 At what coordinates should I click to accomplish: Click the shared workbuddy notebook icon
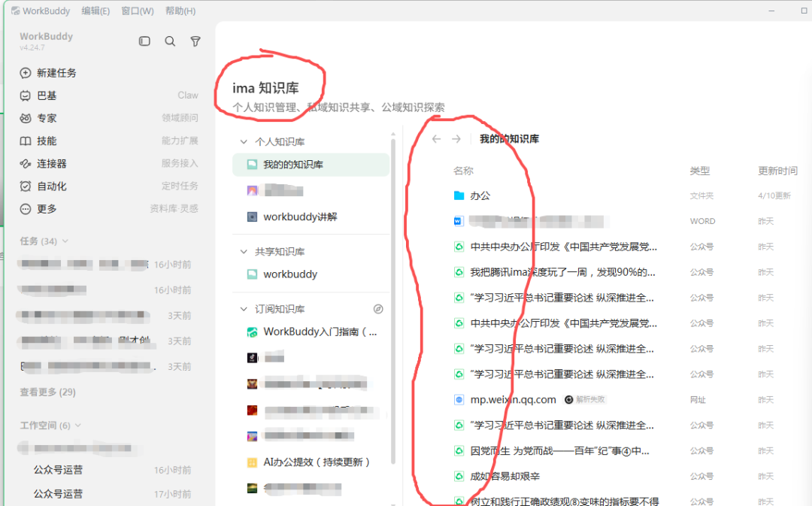(x=252, y=274)
